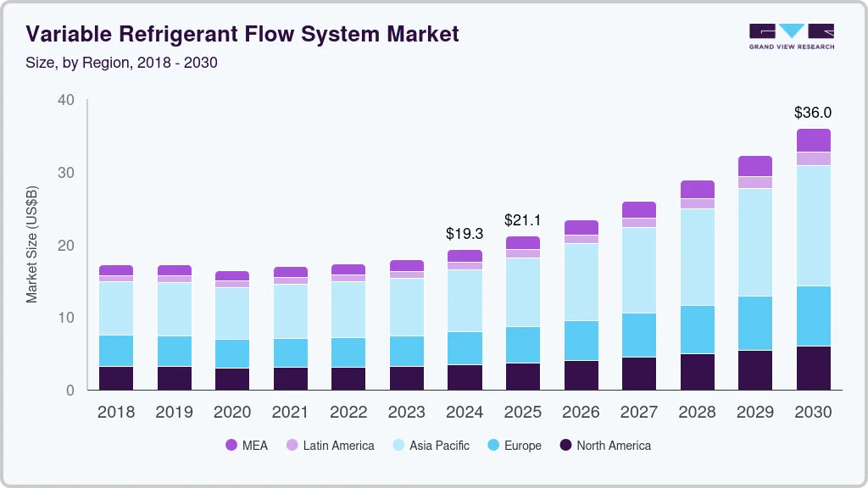Screen dimensions: 868x488
Task: Click the $36.0 data label
Action: (813, 113)
